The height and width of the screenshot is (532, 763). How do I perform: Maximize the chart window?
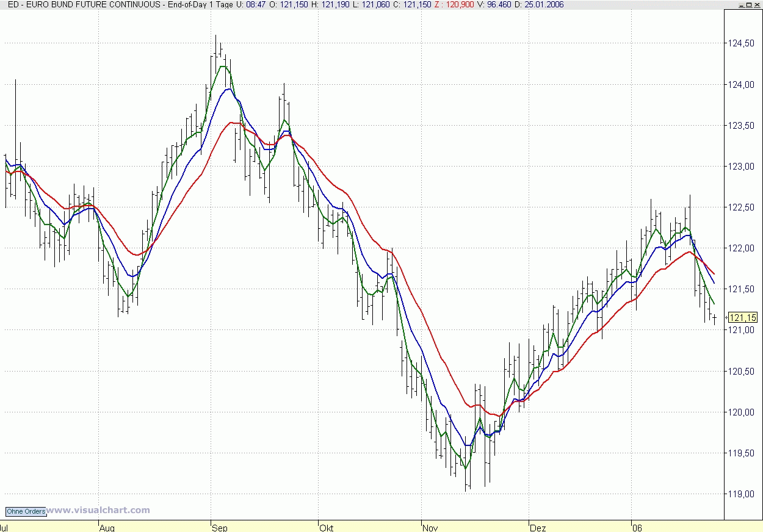[750, 4]
